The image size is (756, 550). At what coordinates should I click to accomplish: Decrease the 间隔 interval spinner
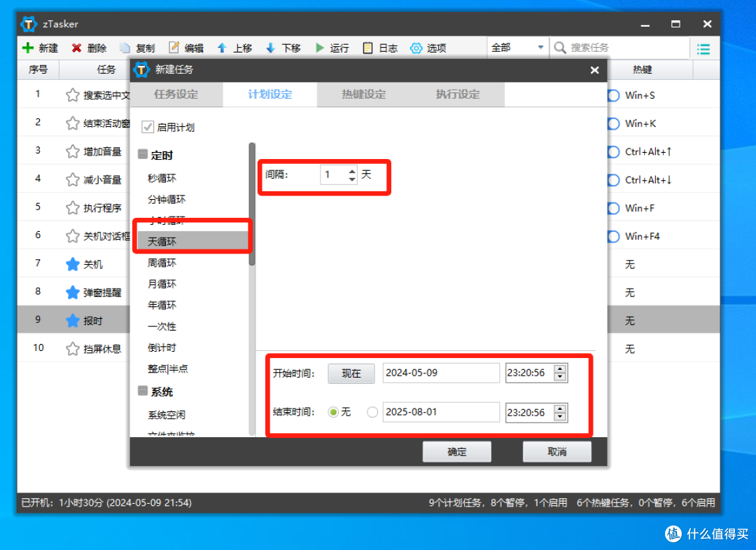coord(352,179)
